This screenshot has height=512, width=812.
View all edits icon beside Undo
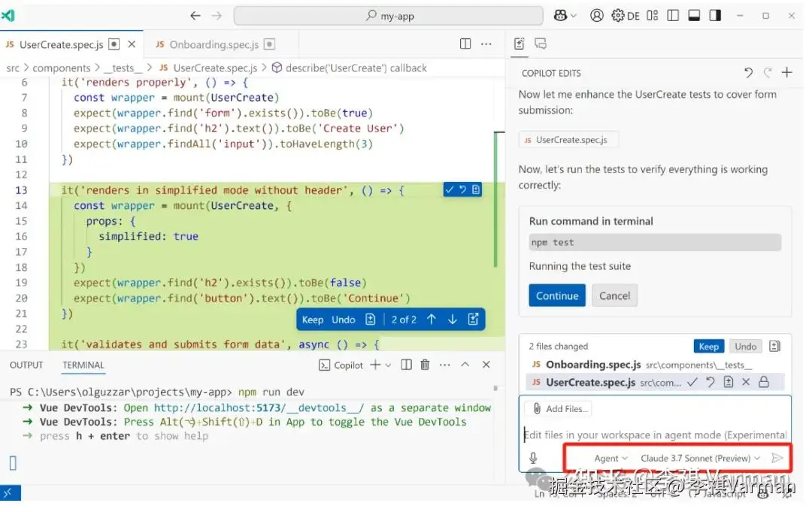pyautogui.click(x=774, y=346)
